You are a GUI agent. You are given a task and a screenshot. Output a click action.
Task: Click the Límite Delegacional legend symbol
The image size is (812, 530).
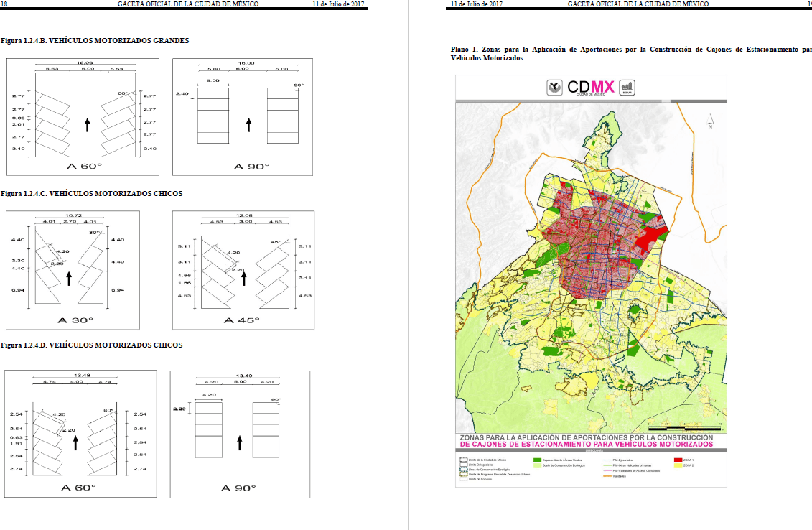(464, 465)
